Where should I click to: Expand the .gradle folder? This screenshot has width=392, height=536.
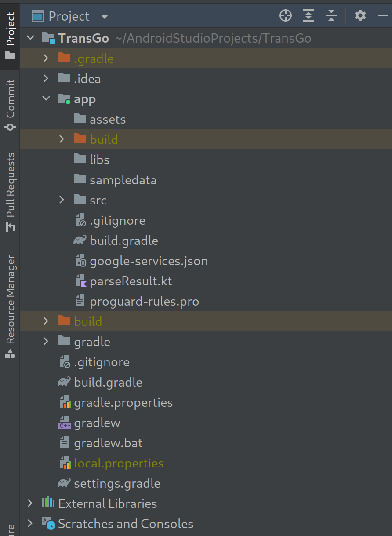[x=46, y=58]
